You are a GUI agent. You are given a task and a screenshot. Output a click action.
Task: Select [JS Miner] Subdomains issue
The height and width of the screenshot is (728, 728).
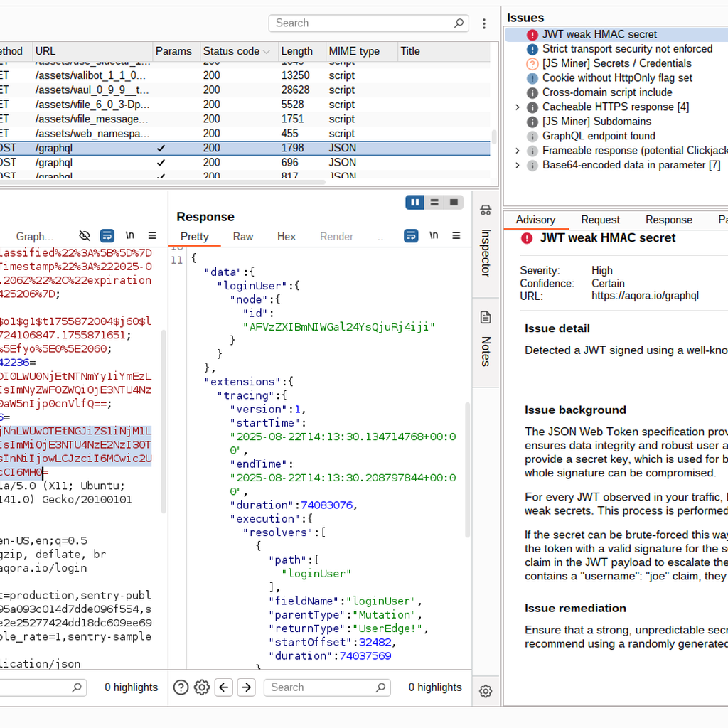(x=596, y=121)
